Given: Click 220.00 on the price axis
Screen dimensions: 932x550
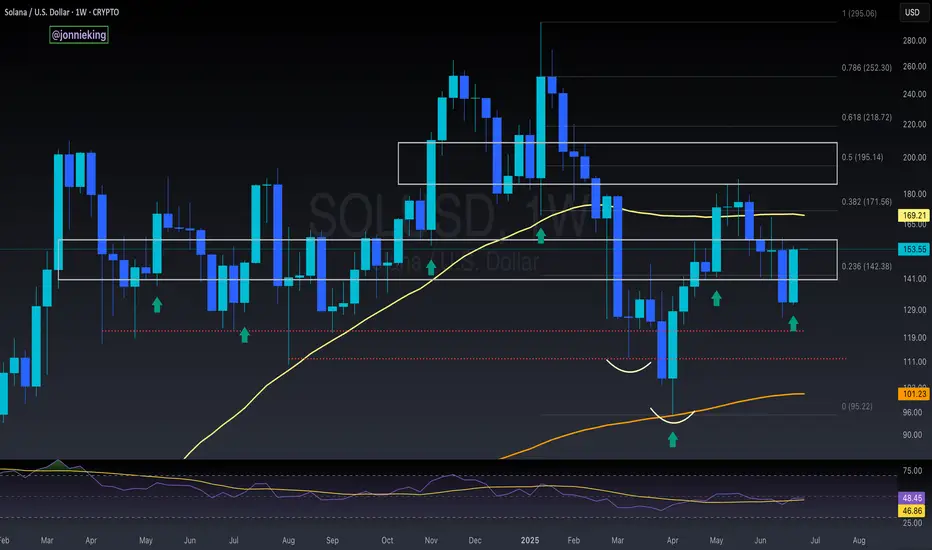Looking at the screenshot, I should click(x=914, y=124).
